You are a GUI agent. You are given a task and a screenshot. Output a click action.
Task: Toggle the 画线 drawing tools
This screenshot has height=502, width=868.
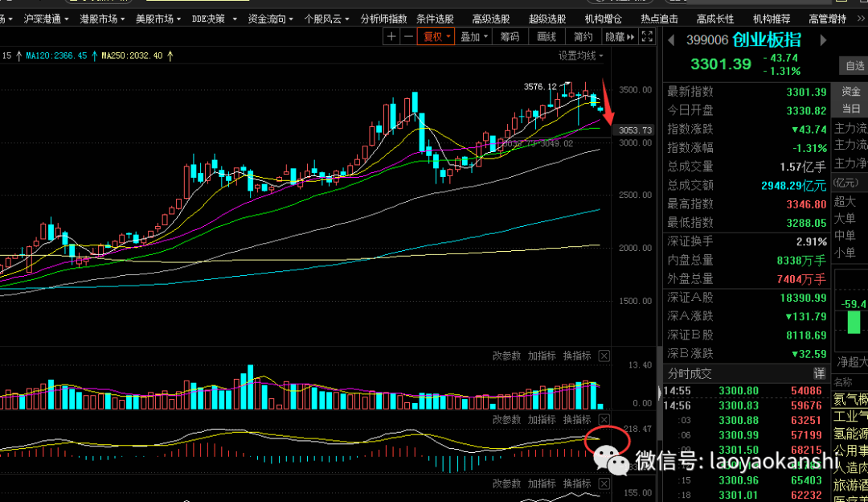point(547,36)
